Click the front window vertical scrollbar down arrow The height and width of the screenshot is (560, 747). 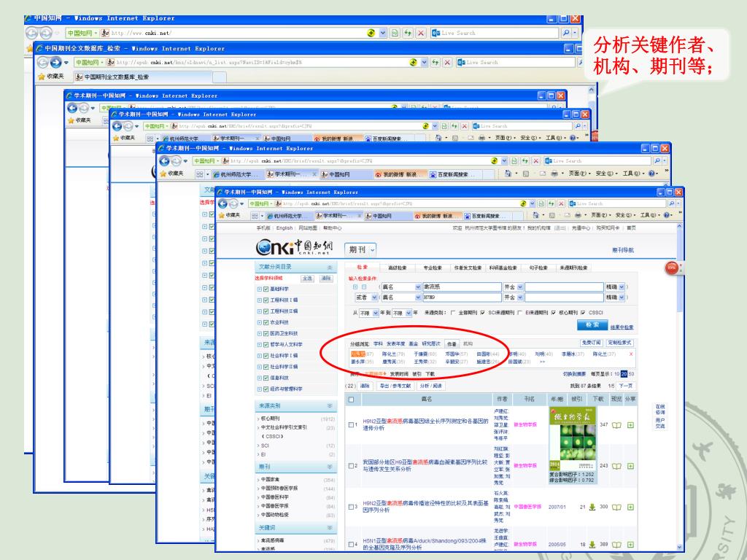click(x=680, y=547)
